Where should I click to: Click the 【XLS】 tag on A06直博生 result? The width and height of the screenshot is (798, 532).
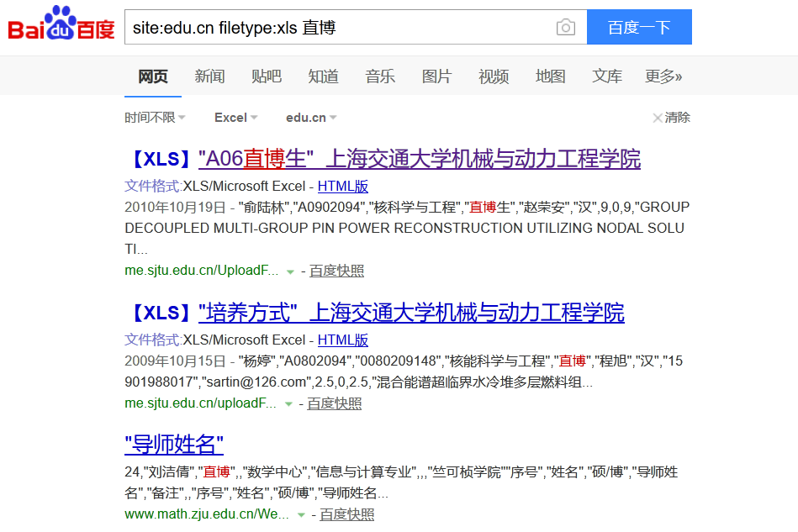[161, 159]
